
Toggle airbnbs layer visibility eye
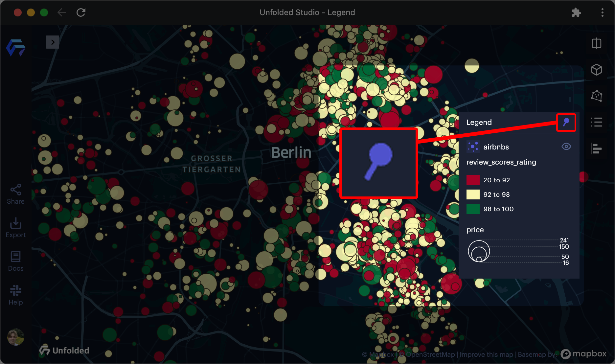(x=566, y=147)
